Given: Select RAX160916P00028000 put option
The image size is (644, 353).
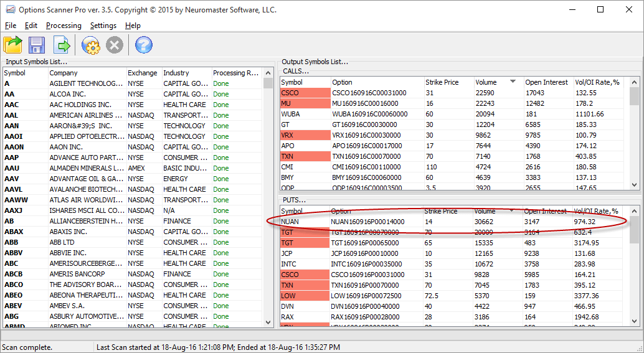Looking at the screenshot, I should [365, 317].
